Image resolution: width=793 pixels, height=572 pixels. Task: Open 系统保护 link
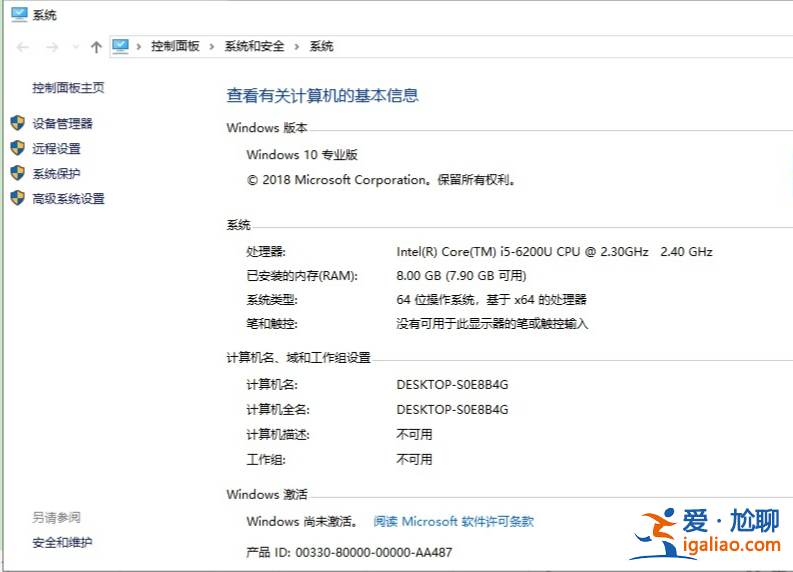[57, 173]
